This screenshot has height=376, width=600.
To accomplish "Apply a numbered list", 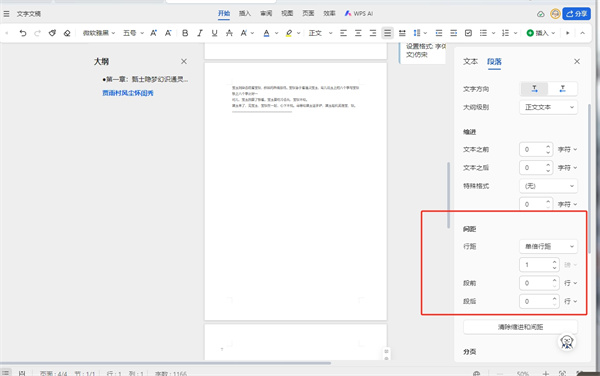I will 505,33.
